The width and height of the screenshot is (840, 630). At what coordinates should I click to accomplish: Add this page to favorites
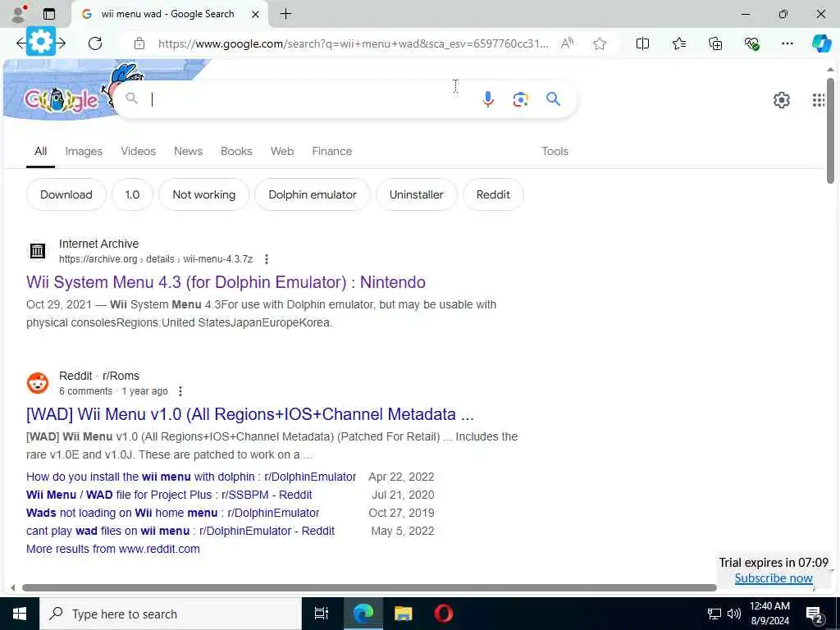pyautogui.click(x=600, y=43)
